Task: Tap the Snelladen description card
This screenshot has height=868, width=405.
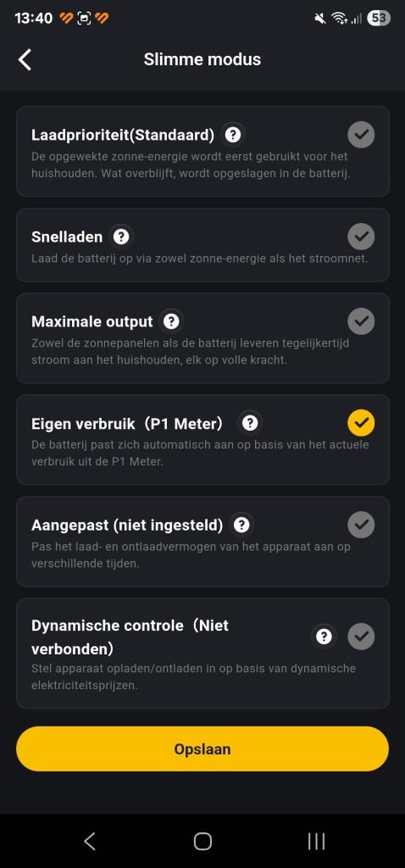Action: point(202,245)
